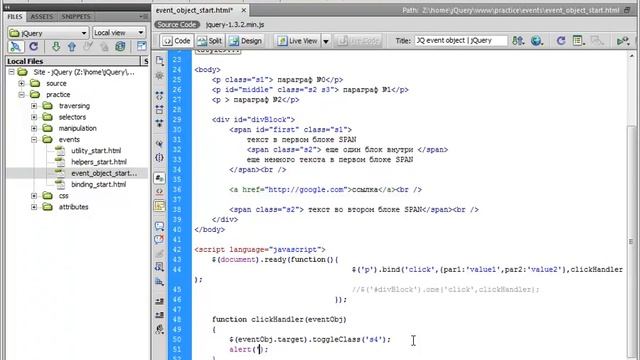Click the Remove comment icon
The height and width of the screenshot is (360, 640).
160,239
